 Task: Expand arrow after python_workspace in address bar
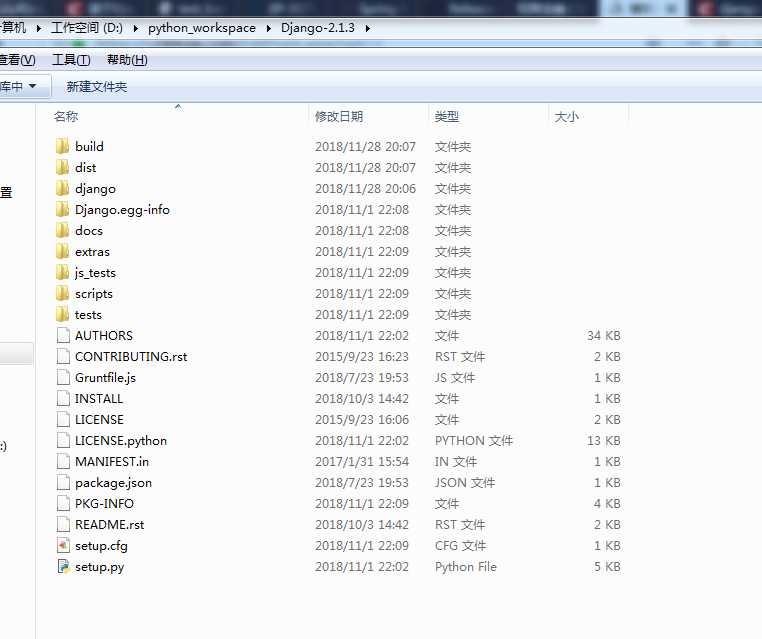pyautogui.click(x=268, y=29)
